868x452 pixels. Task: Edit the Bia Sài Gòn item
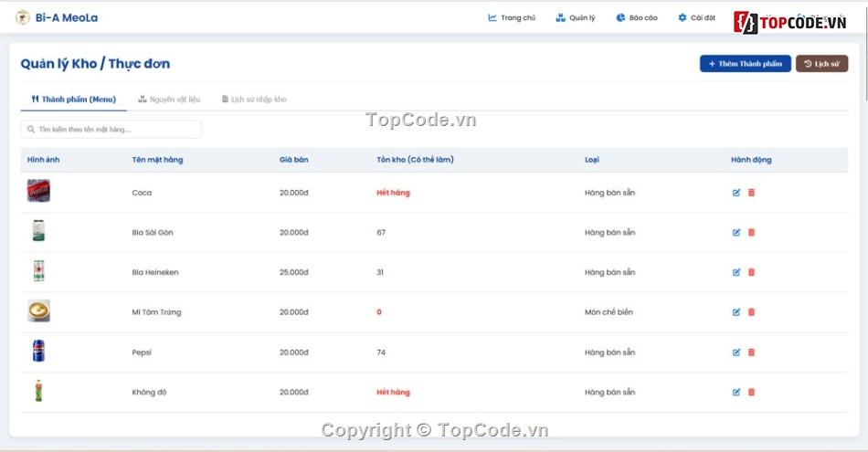click(736, 232)
